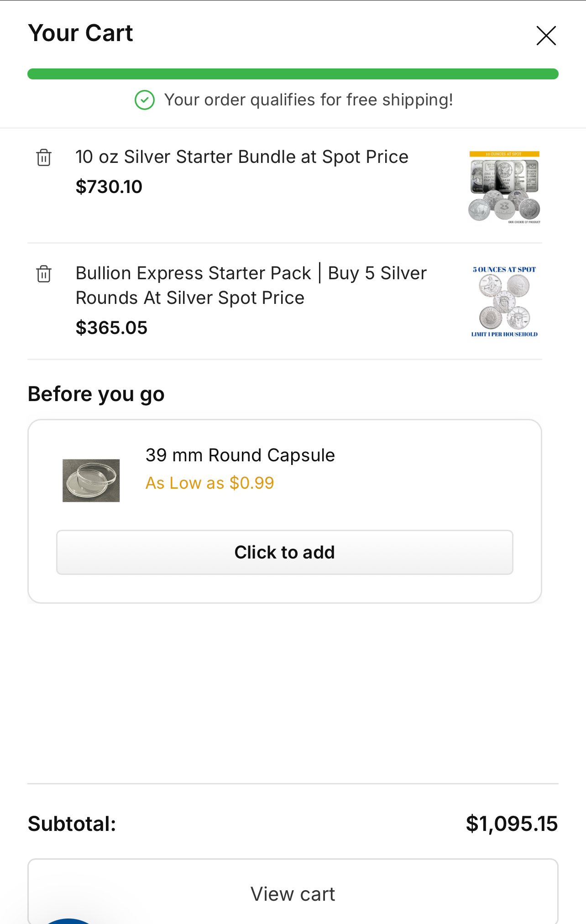Open Bullion Express Starter Pack title link
Viewport: 586px width, 924px height.
(251, 285)
